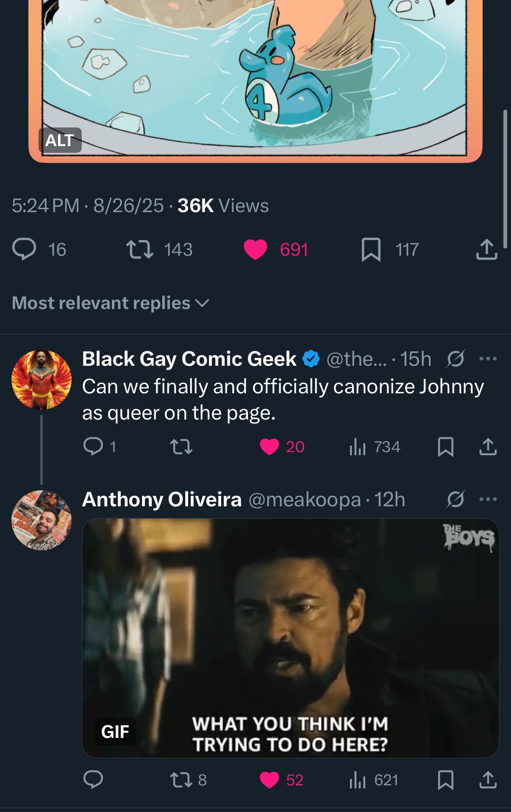Play The Boys GIF in Anthony's reply
This screenshot has height=812, width=511.
(290, 638)
